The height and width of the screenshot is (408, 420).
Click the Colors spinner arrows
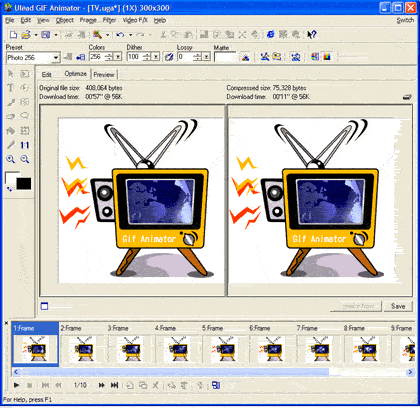pyautogui.click(x=109, y=57)
